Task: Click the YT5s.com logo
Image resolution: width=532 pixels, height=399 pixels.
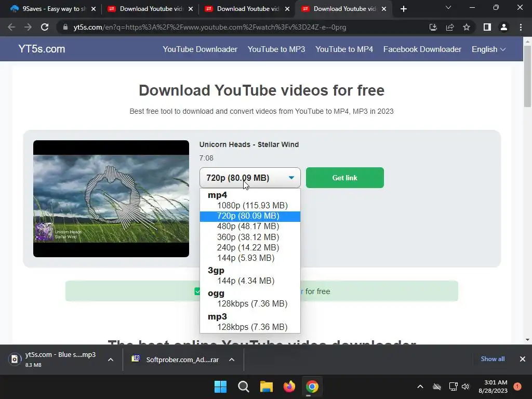Action: tap(42, 49)
